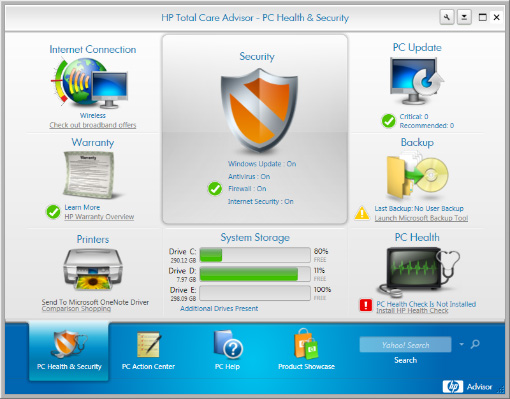The image size is (510, 399).
Task: Open the search provider dropdown arrow
Action: (x=462, y=344)
